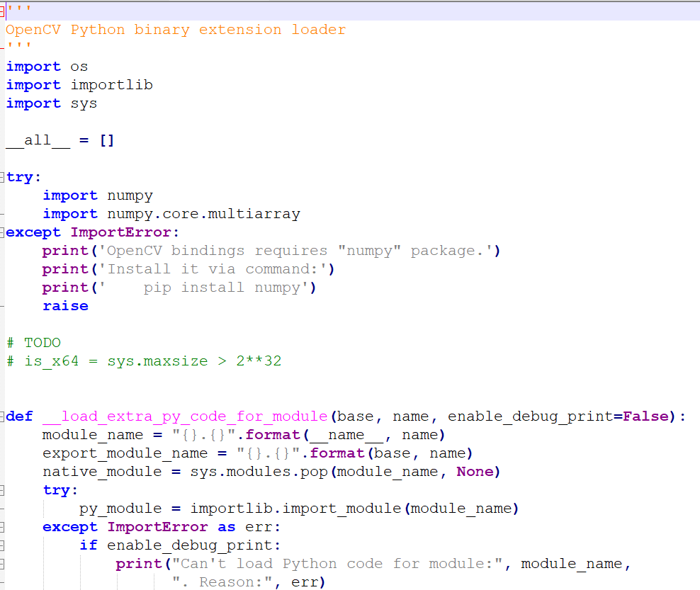Collapse fold marker beside 'except ImportError as err:'
This screenshot has width=700, height=590.
pyautogui.click(x=2, y=527)
